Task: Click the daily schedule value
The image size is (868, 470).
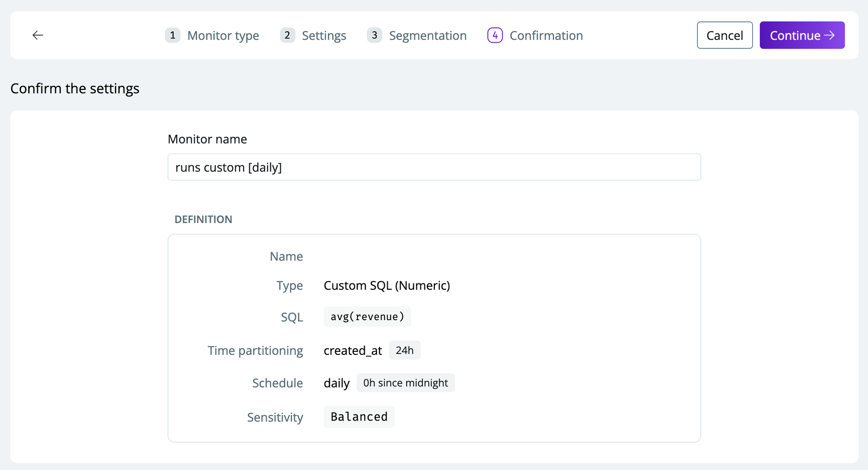Action: 336,383
